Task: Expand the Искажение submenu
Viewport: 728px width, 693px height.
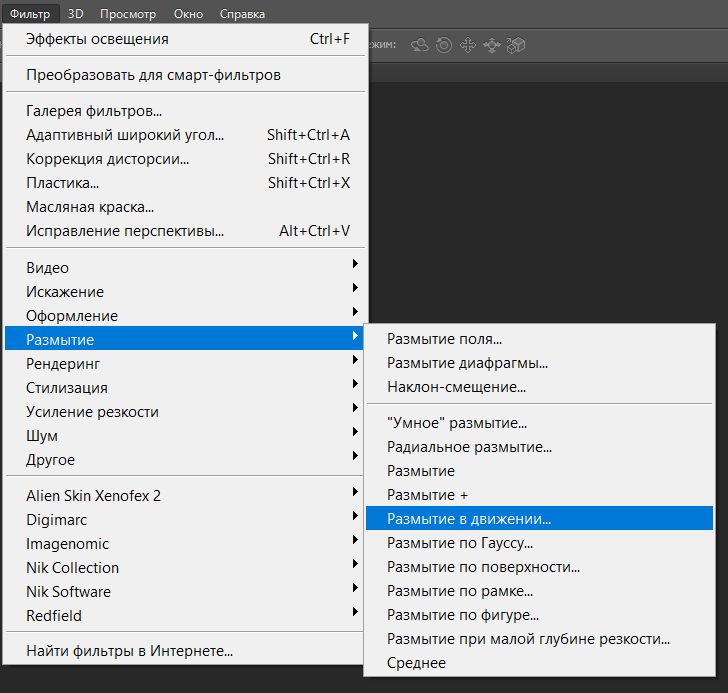Action: coord(185,292)
